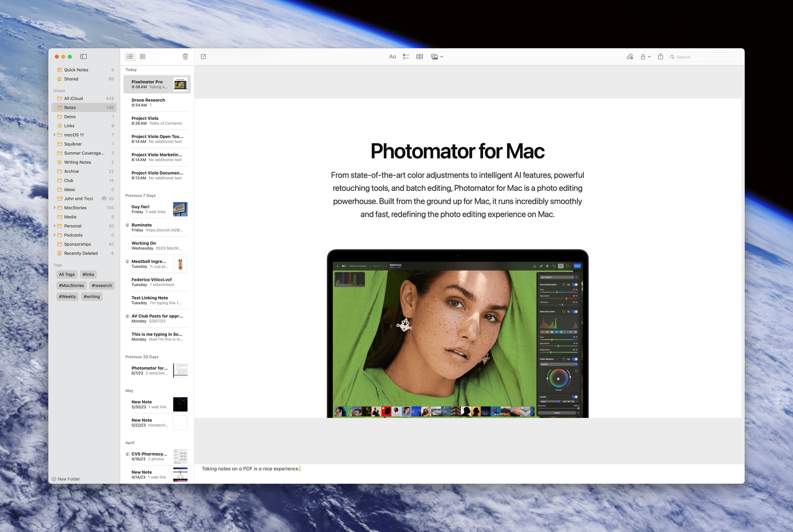The width and height of the screenshot is (793, 532).
Task: Click the Pixelmator Pro note thumbnail
Action: (180, 84)
